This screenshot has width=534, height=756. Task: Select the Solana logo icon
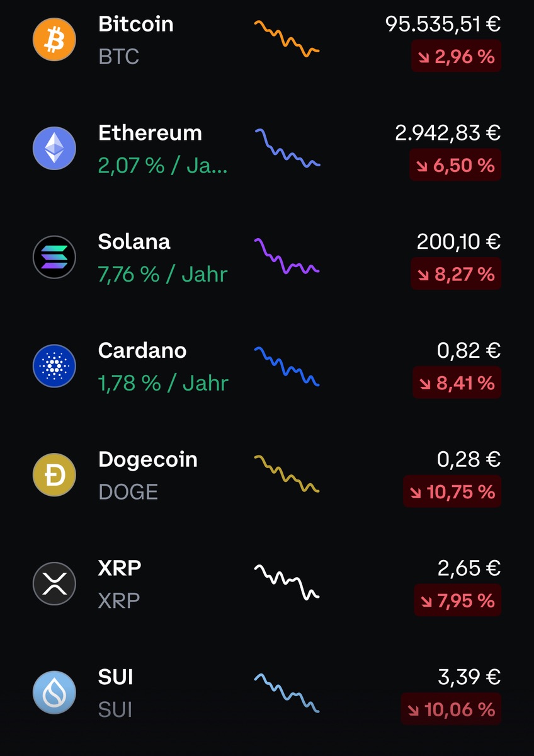tap(54, 258)
